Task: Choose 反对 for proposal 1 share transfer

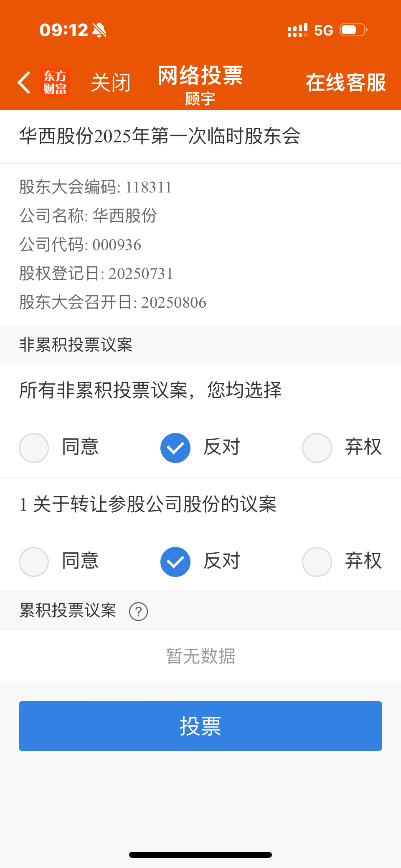Action: pos(200,562)
